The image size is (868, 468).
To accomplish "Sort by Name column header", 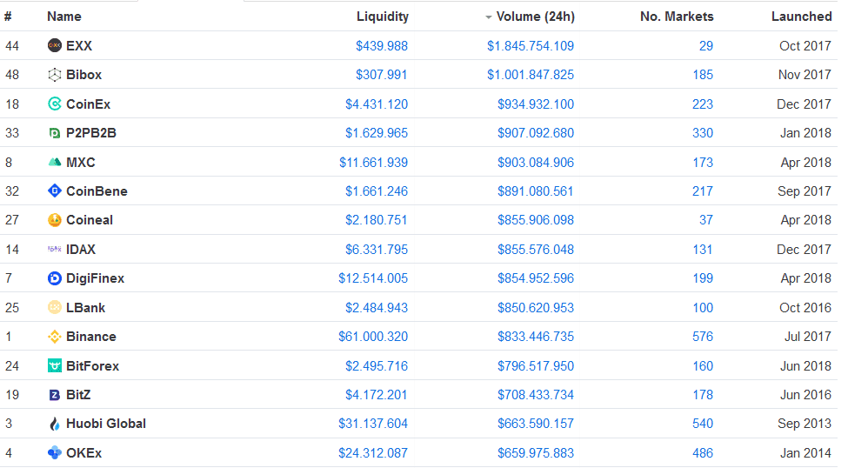I will 64,17.
